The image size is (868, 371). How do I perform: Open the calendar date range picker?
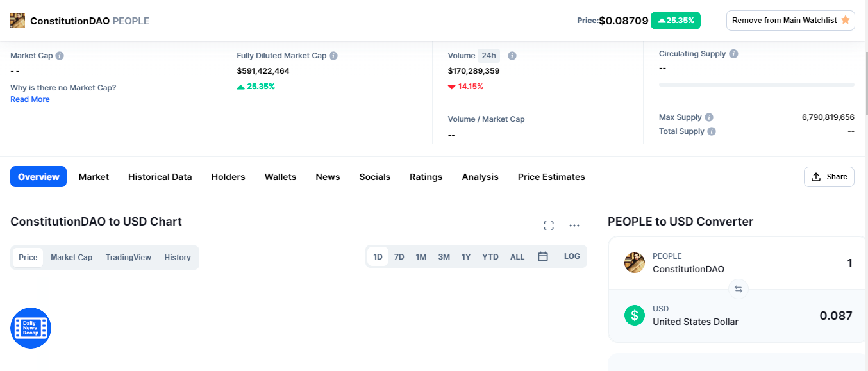point(543,256)
